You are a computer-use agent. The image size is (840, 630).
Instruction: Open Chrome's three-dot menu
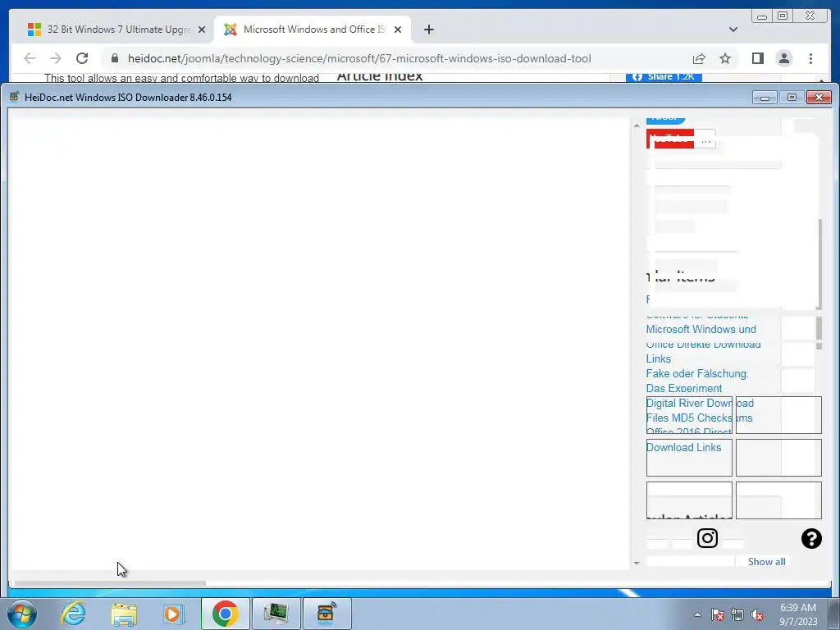coord(810,58)
